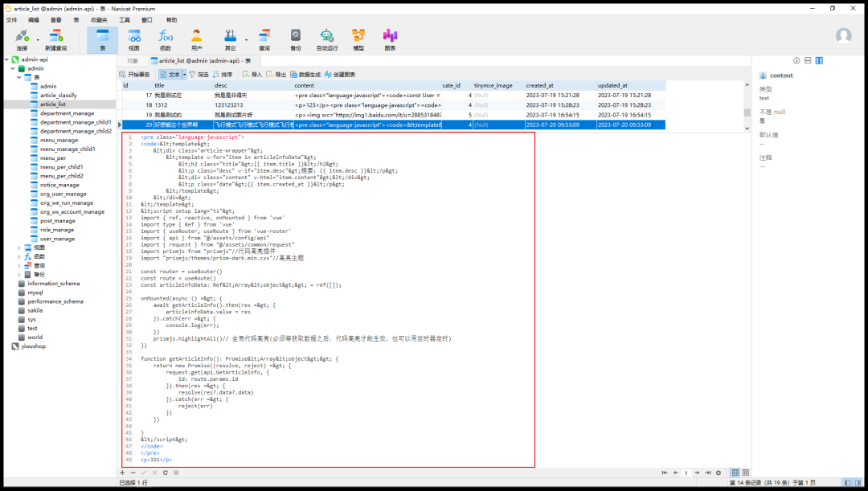Open the 模型 model icon
The width and height of the screenshot is (868, 491).
(358, 40)
